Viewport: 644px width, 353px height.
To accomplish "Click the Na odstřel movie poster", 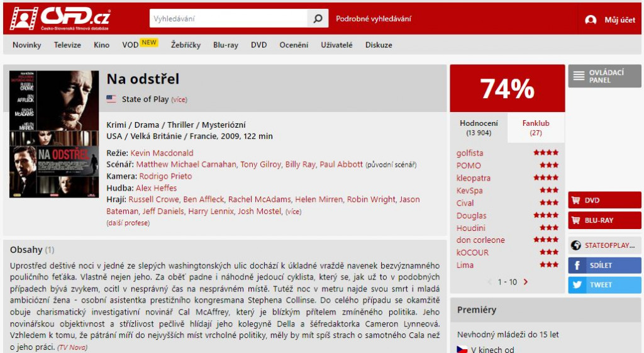I will [54, 134].
